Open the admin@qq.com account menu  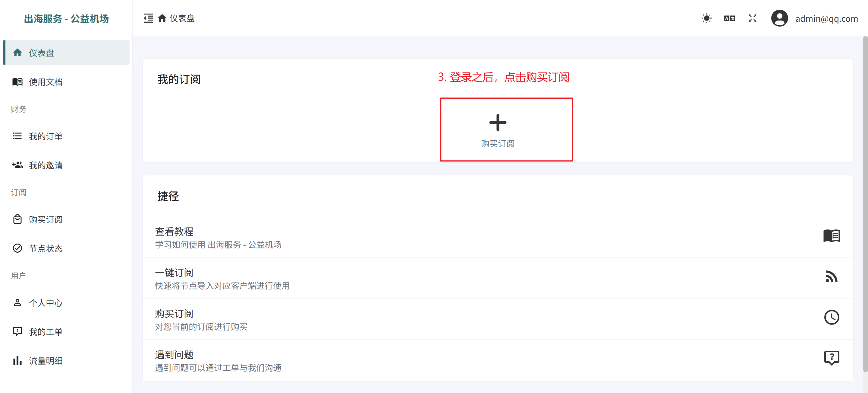pyautogui.click(x=826, y=18)
